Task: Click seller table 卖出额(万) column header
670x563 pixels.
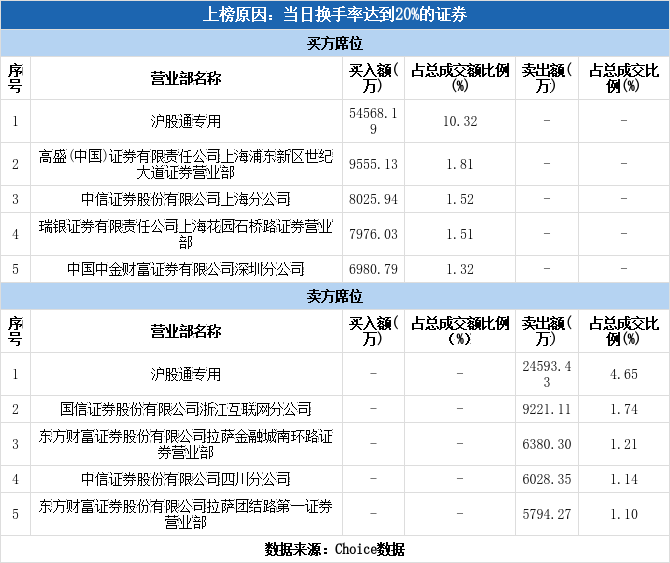Action: point(547,331)
